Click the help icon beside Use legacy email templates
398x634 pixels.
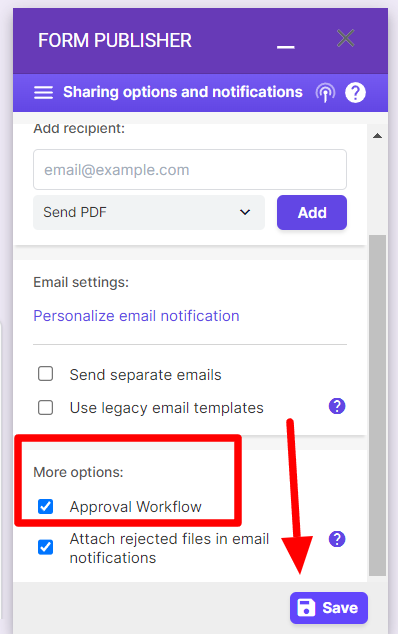point(337,406)
